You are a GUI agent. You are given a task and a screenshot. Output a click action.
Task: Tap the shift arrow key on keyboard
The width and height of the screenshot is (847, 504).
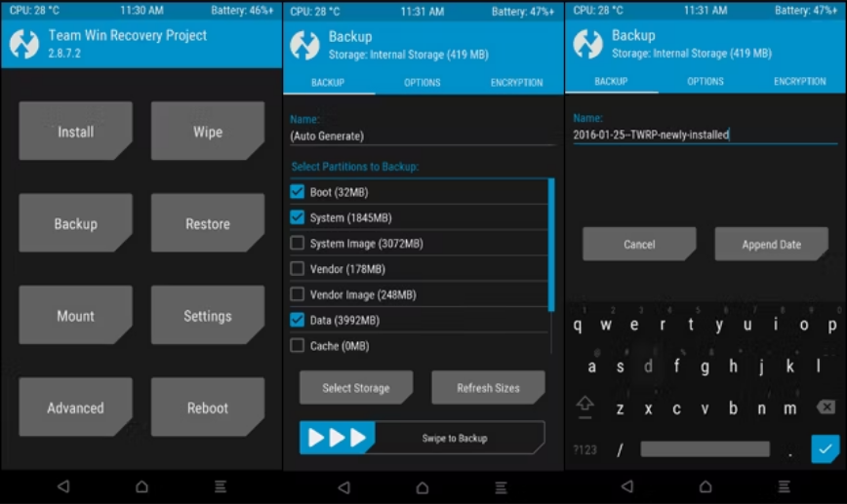(x=585, y=404)
